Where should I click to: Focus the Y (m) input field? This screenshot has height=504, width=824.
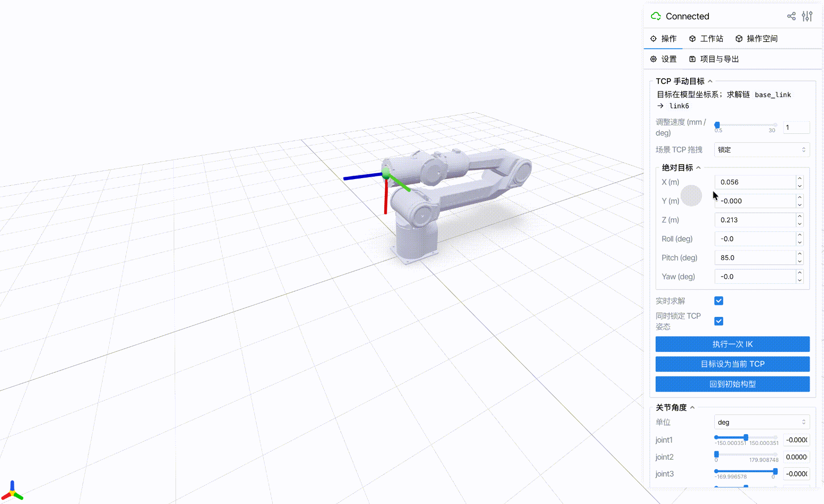click(755, 201)
